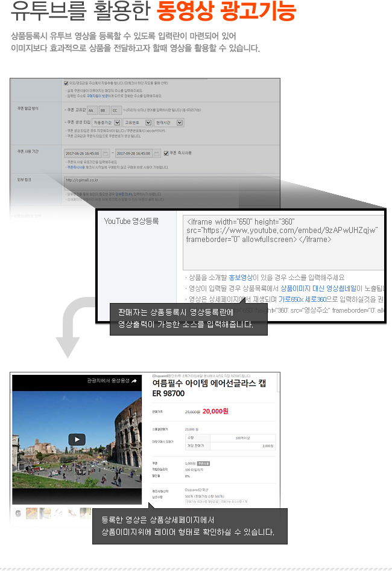Select the first grey product thumbnail
The image size is (392, 571).
tap(18, 514)
